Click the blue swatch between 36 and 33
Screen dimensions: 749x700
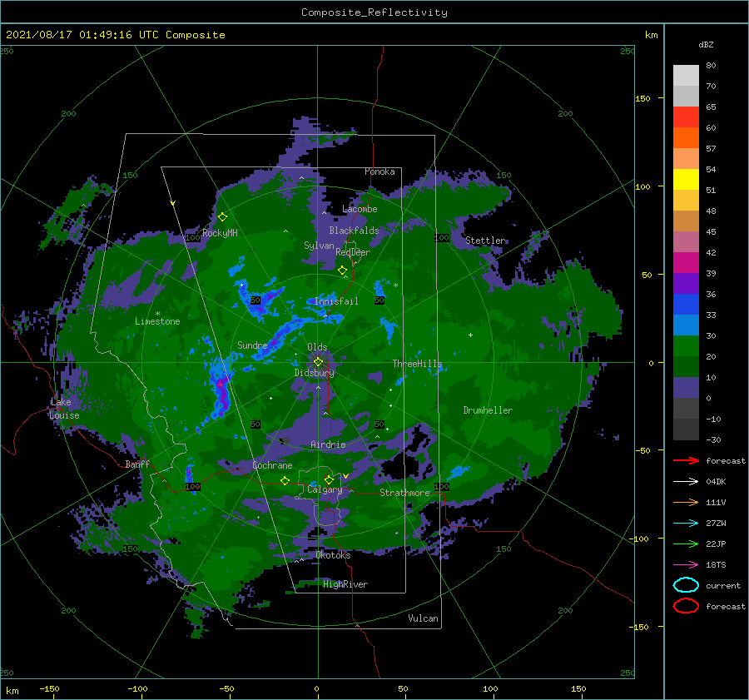(686, 305)
